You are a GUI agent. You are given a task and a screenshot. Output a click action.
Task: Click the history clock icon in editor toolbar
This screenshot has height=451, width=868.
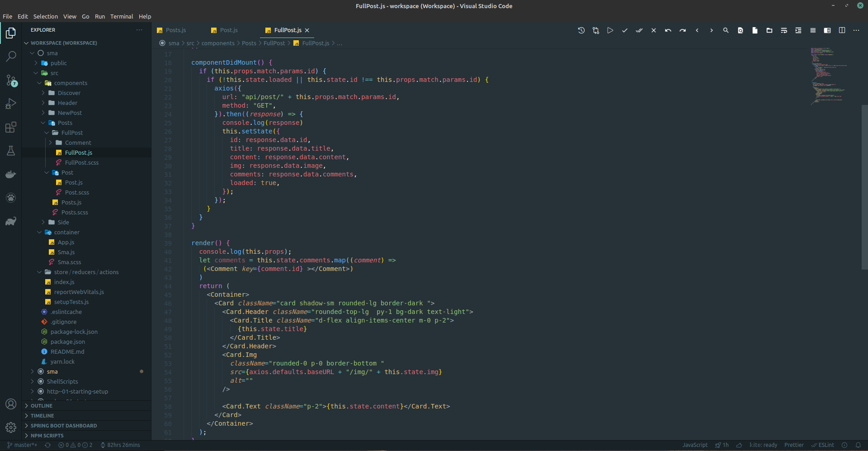pyautogui.click(x=581, y=30)
